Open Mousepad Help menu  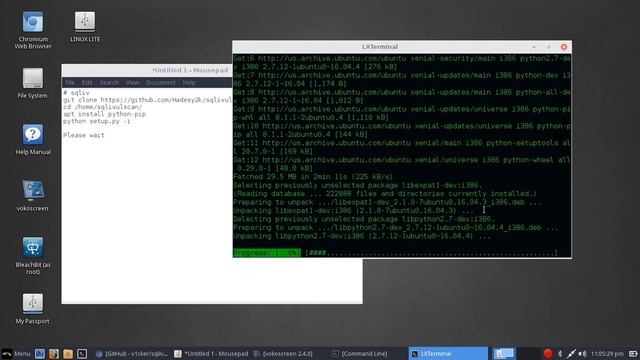click(x=189, y=82)
